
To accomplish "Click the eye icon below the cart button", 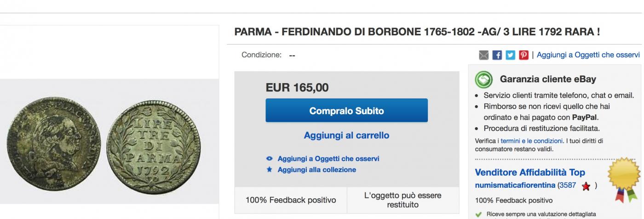I will pyautogui.click(x=270, y=159).
